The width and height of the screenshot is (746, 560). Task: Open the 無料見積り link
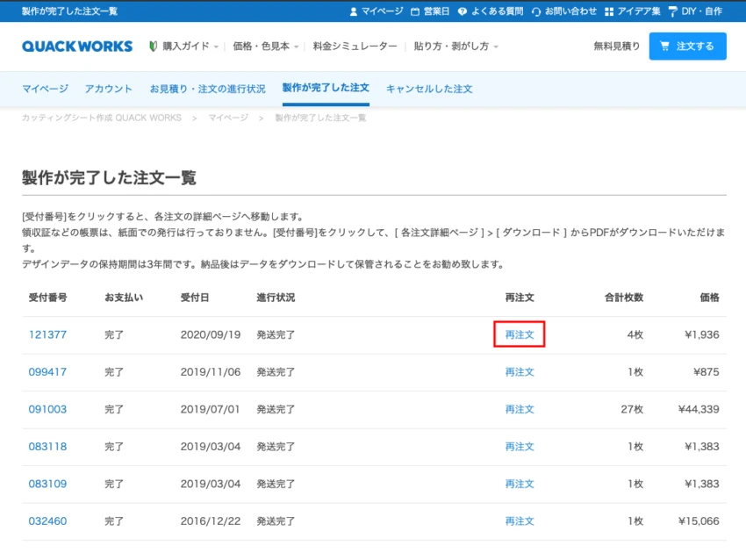[x=617, y=47]
